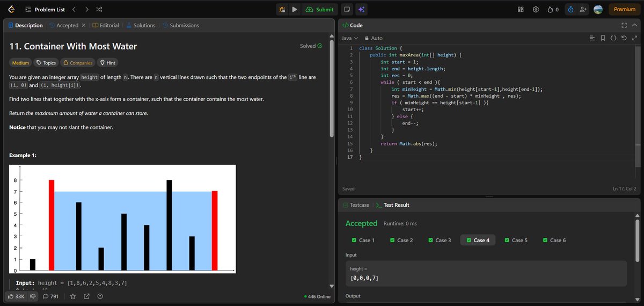644x306 pixels.
Task: Go to next problem arrow
Action: pyautogui.click(x=87, y=9)
